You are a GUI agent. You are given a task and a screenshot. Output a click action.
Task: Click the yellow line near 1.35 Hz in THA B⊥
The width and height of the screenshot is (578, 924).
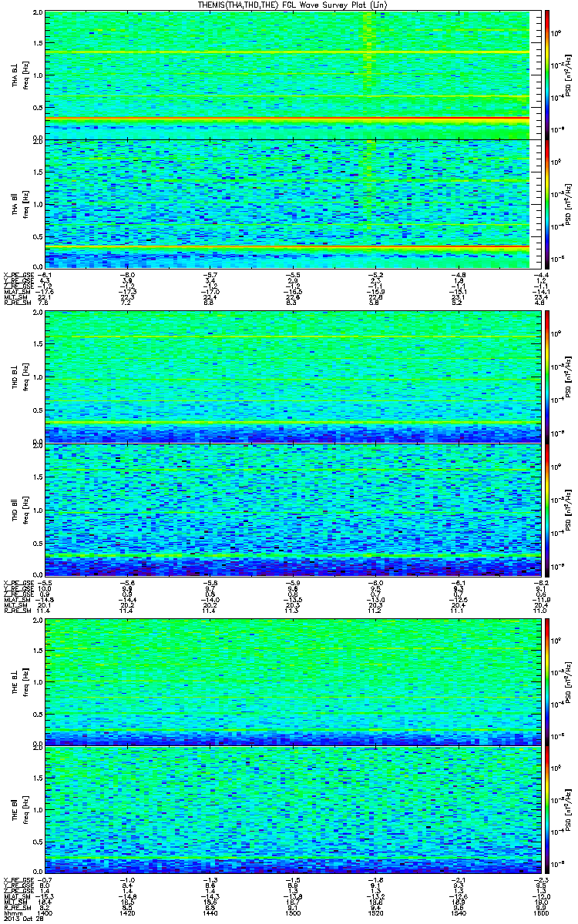pyautogui.click(x=288, y=52)
